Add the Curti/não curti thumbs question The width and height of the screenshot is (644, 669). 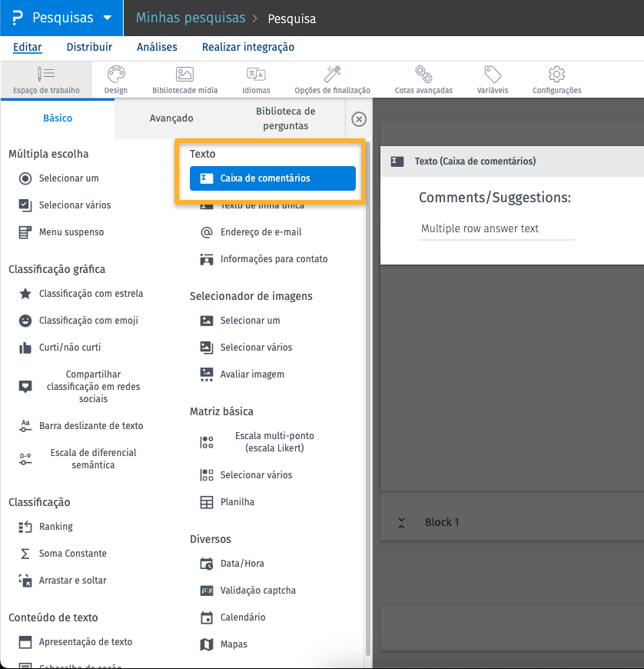[x=69, y=348]
